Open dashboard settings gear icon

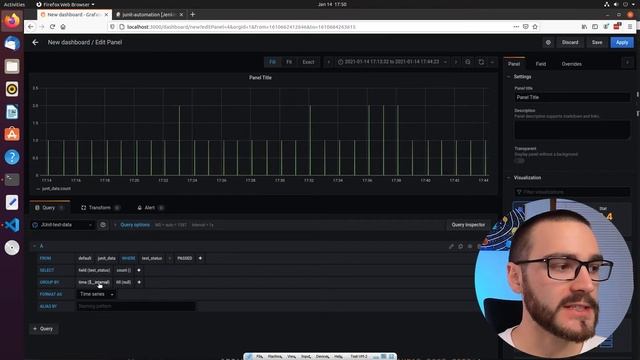point(548,42)
